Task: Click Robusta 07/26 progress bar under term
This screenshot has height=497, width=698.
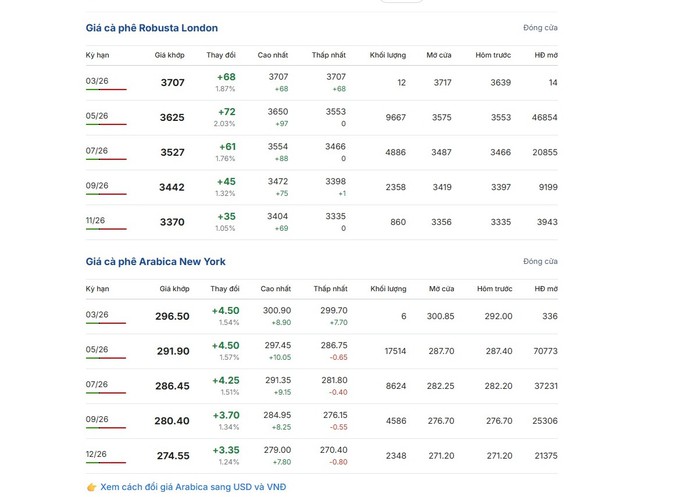Action: (106, 160)
